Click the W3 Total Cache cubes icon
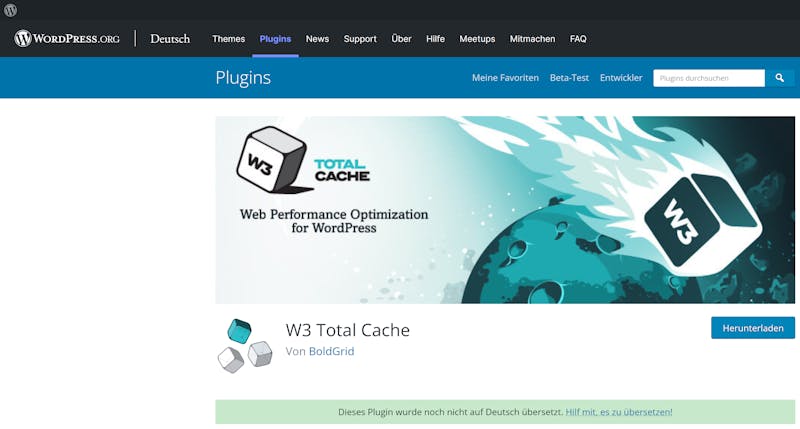The width and height of the screenshot is (800, 429). click(x=245, y=346)
